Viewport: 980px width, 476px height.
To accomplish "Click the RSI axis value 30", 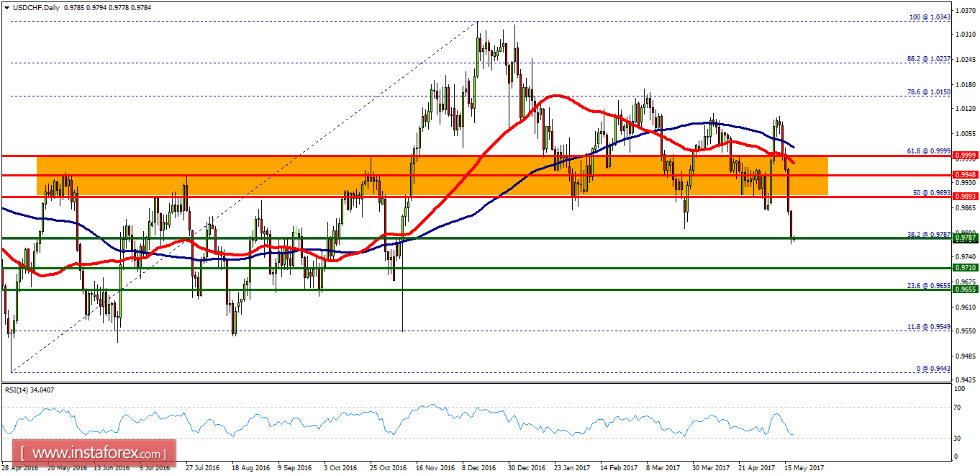I will tap(958, 438).
